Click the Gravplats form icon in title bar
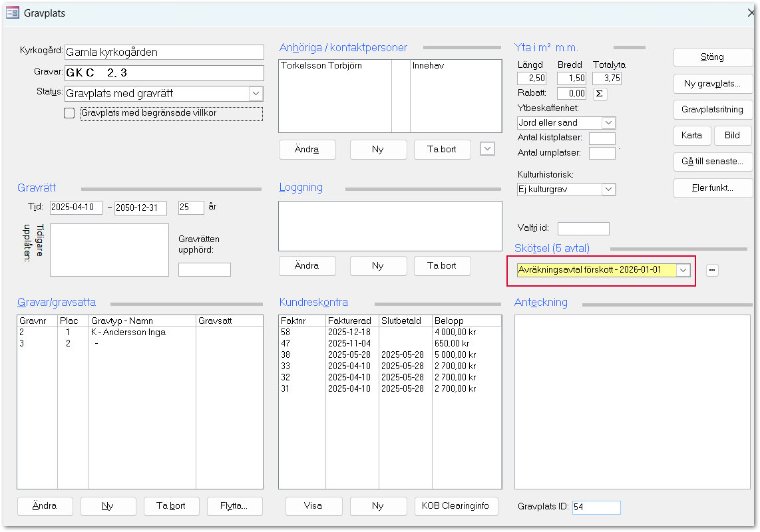The height and width of the screenshot is (532, 760). (12, 13)
